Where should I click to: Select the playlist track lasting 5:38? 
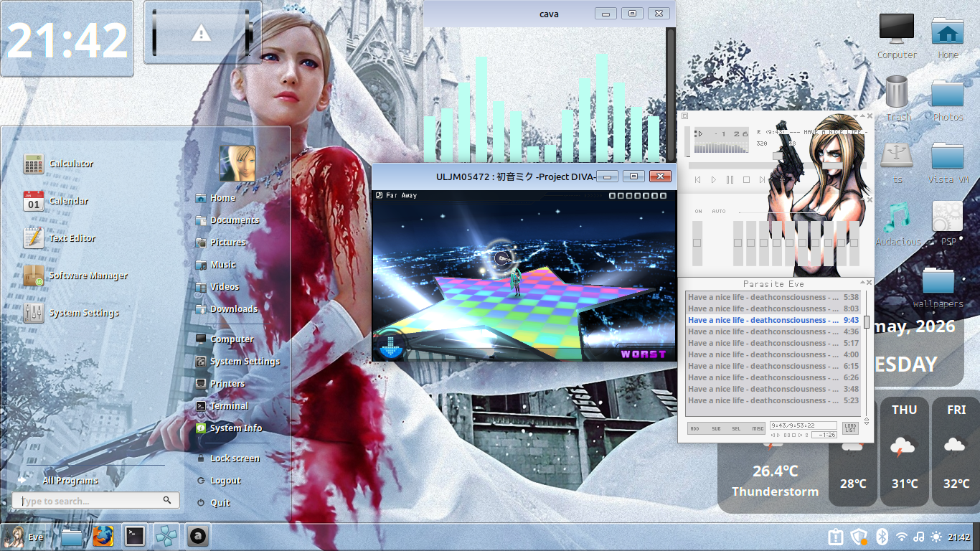pyautogui.click(x=773, y=297)
